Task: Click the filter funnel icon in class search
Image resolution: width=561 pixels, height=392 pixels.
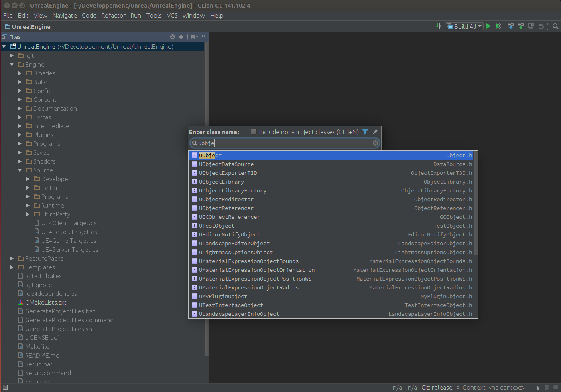Action: pos(365,132)
